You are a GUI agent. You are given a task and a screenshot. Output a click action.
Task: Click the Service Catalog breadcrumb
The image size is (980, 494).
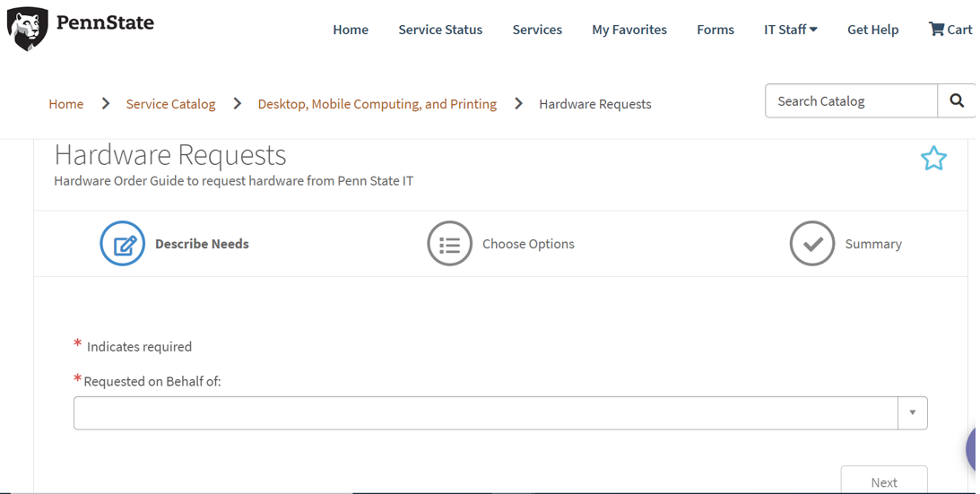pos(170,104)
